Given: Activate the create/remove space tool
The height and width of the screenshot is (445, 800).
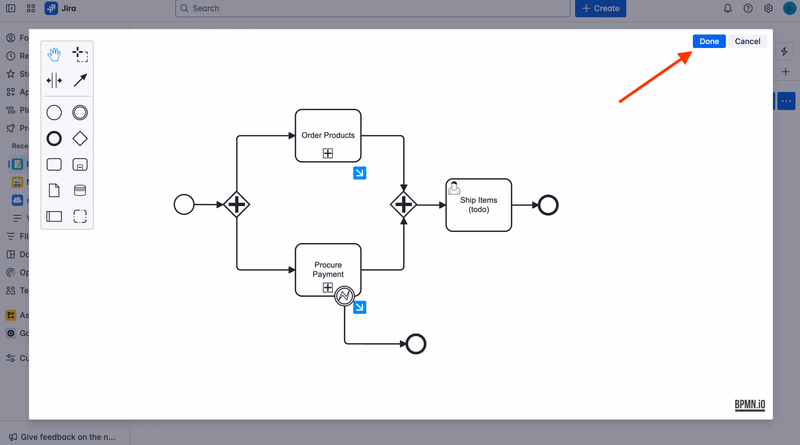Looking at the screenshot, I should [54, 80].
